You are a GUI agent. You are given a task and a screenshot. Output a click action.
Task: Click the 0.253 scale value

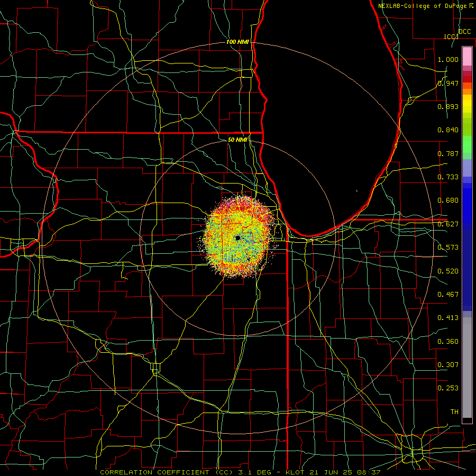(x=448, y=388)
